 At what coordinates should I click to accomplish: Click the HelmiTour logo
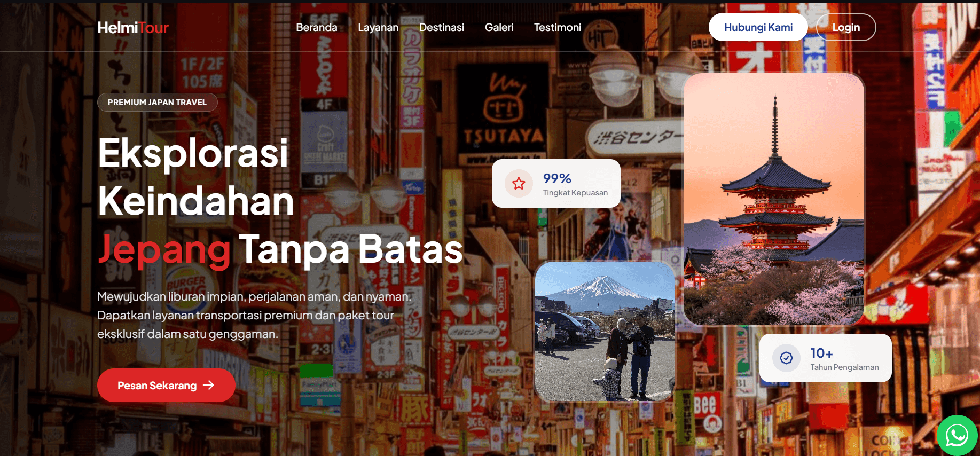point(133,28)
